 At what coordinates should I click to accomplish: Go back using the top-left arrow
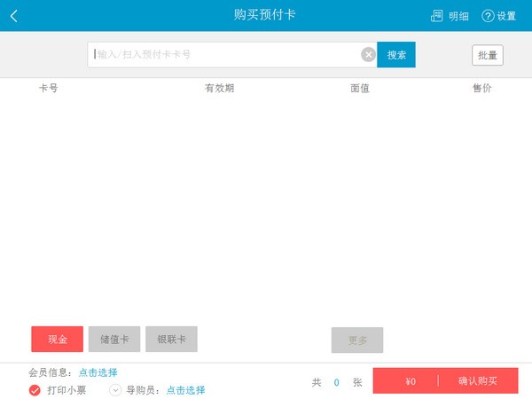(13, 16)
